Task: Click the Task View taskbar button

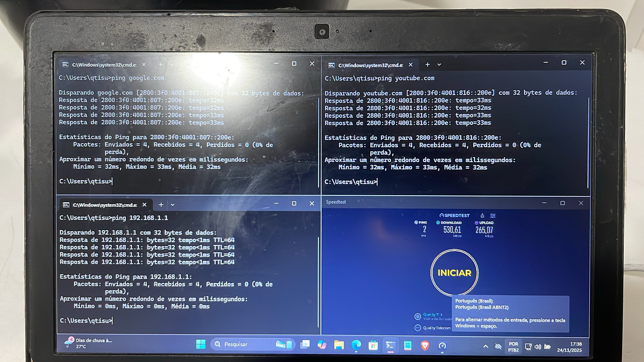Action: coord(305,345)
